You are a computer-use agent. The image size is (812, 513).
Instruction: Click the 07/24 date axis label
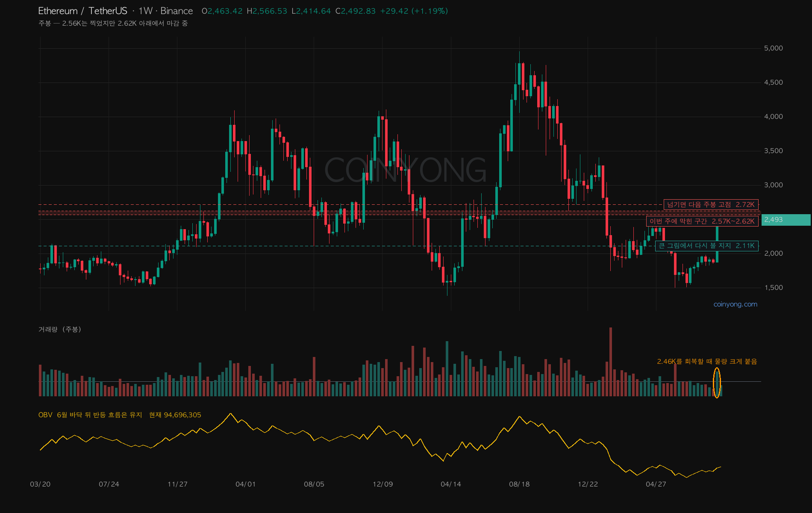[x=109, y=484]
